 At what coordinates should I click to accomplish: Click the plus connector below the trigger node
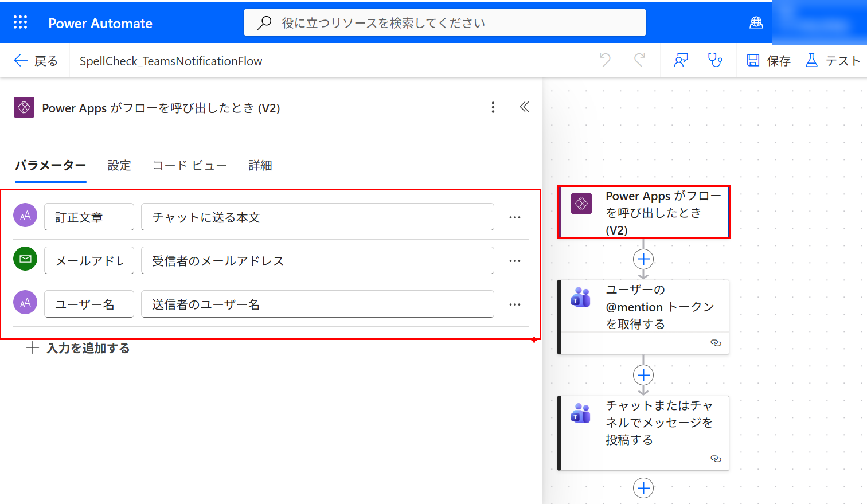point(643,259)
